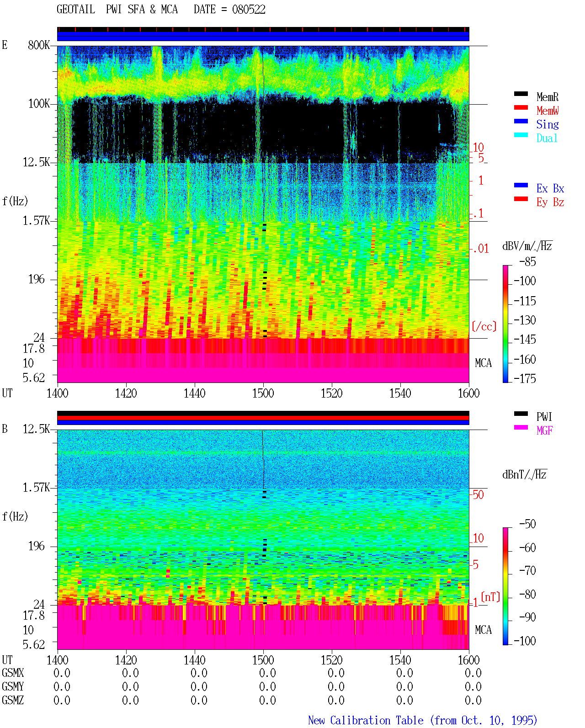Click the 'dBV/m/√Hz' unit label
Image resolution: width=585 pixels, height=728 pixels.
[527, 246]
